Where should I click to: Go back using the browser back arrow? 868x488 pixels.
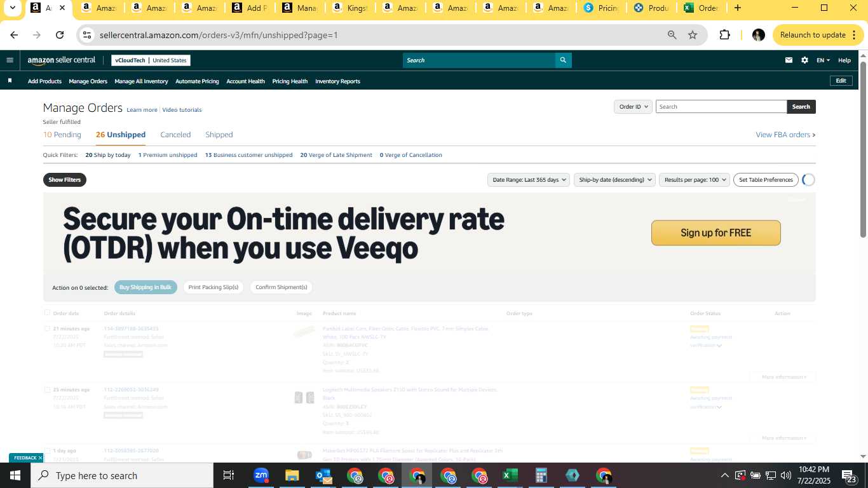14,35
